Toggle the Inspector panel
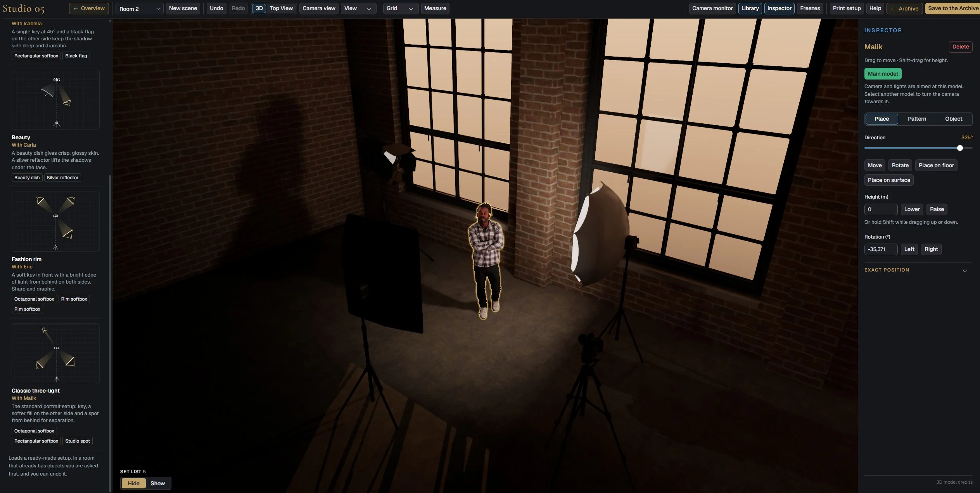Image resolution: width=980 pixels, height=493 pixels. (x=779, y=9)
